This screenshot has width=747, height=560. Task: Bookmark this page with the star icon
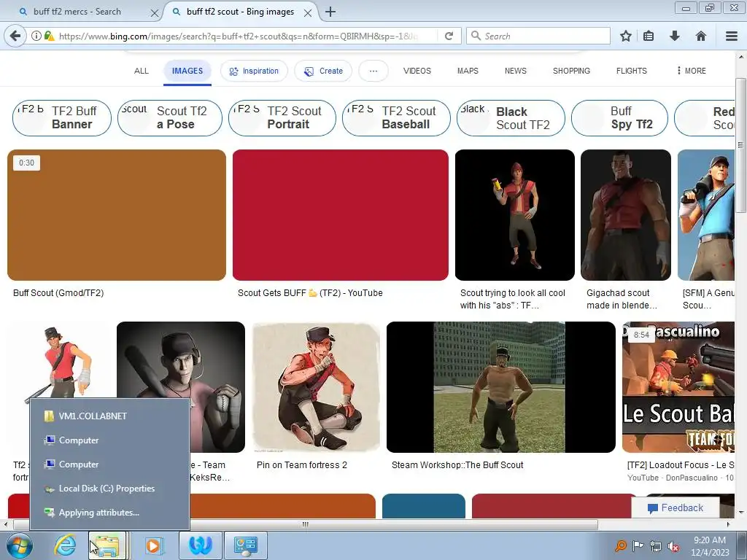[626, 36]
